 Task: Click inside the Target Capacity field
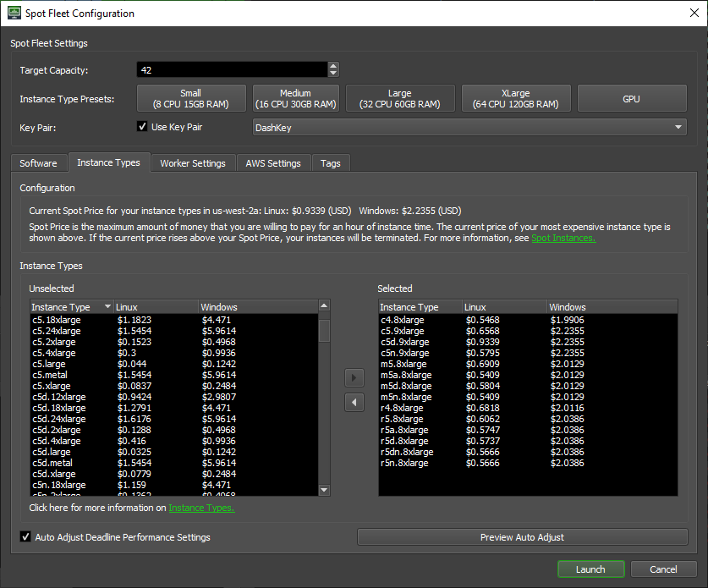pos(228,69)
